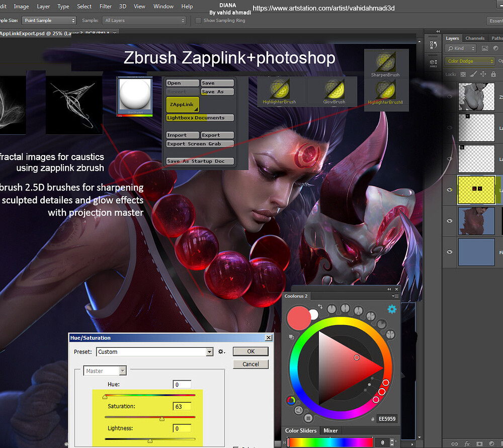The height and width of the screenshot is (448, 503).
Task: Hide the solid blue fill layer
Action: click(x=450, y=252)
